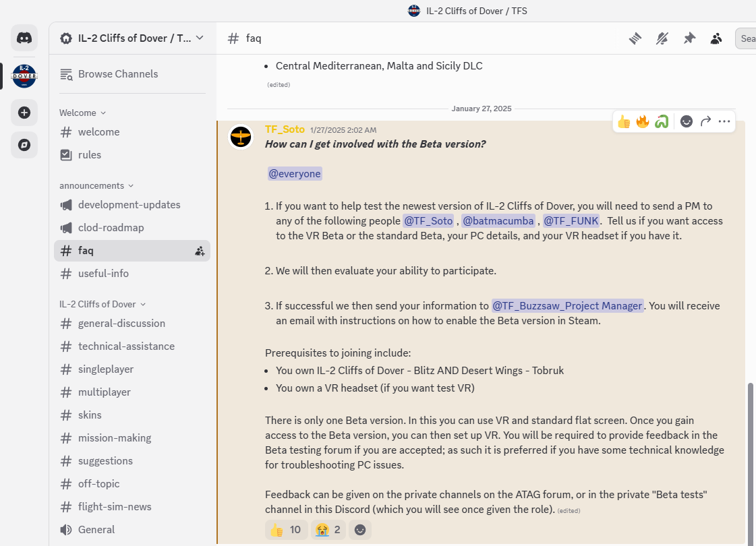
Task: Open the rules channel
Action: click(x=132, y=154)
